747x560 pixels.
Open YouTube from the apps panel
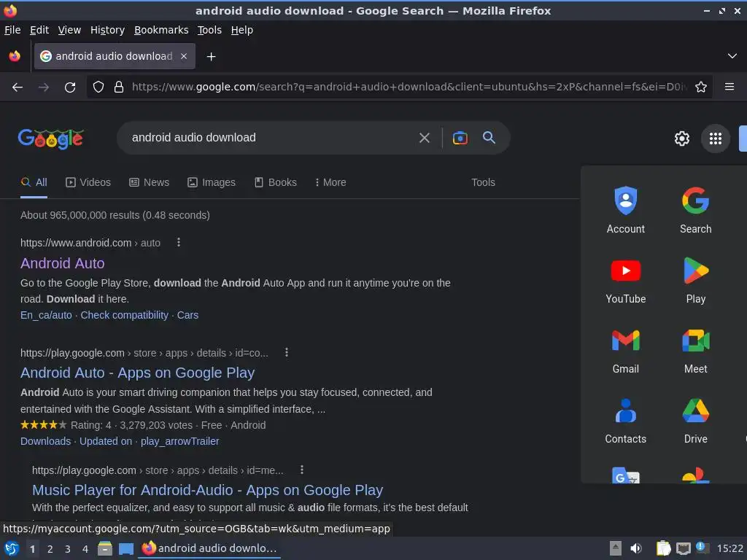point(625,281)
